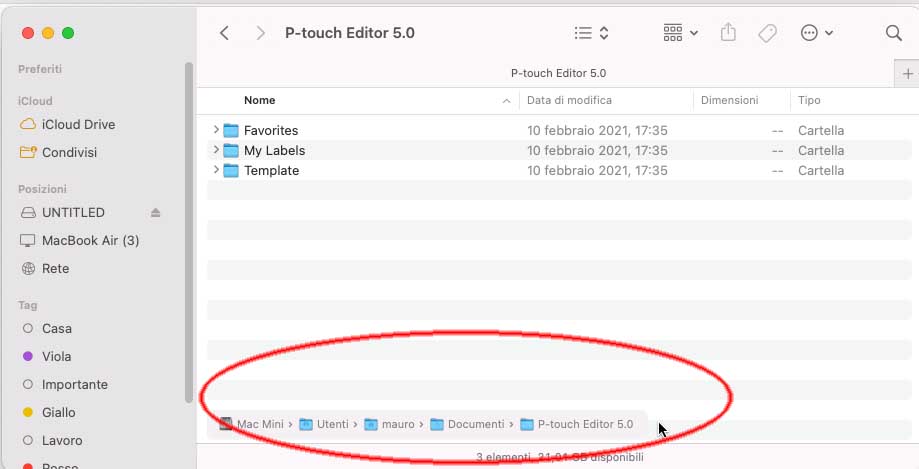The height and width of the screenshot is (469, 919).
Task: Click the Tag sidebar section header
Action: click(28, 305)
